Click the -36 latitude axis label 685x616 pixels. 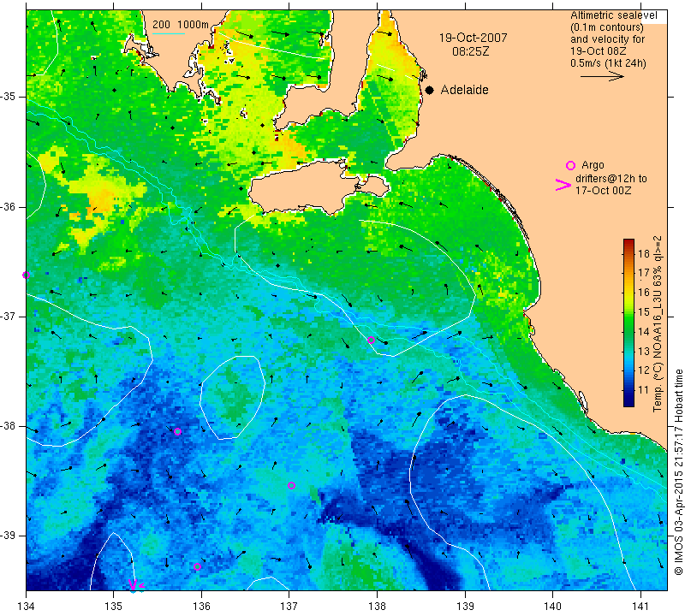tap(8, 206)
